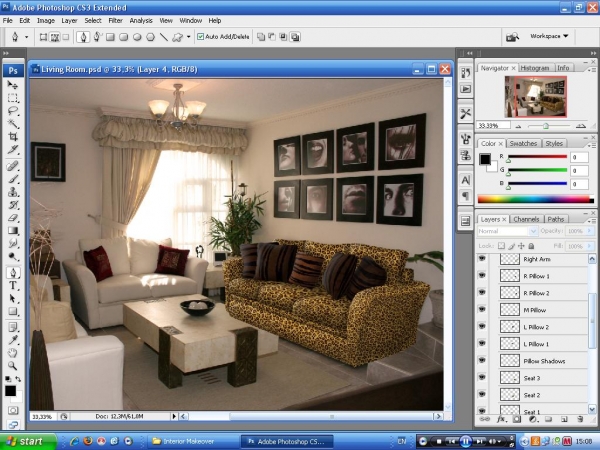Choose the Ellipse shape option

click(137, 37)
